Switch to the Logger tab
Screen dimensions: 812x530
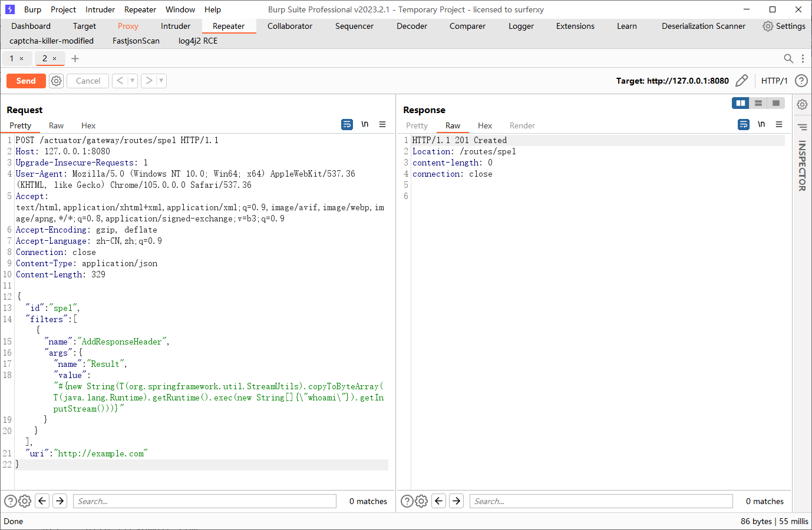(521, 26)
